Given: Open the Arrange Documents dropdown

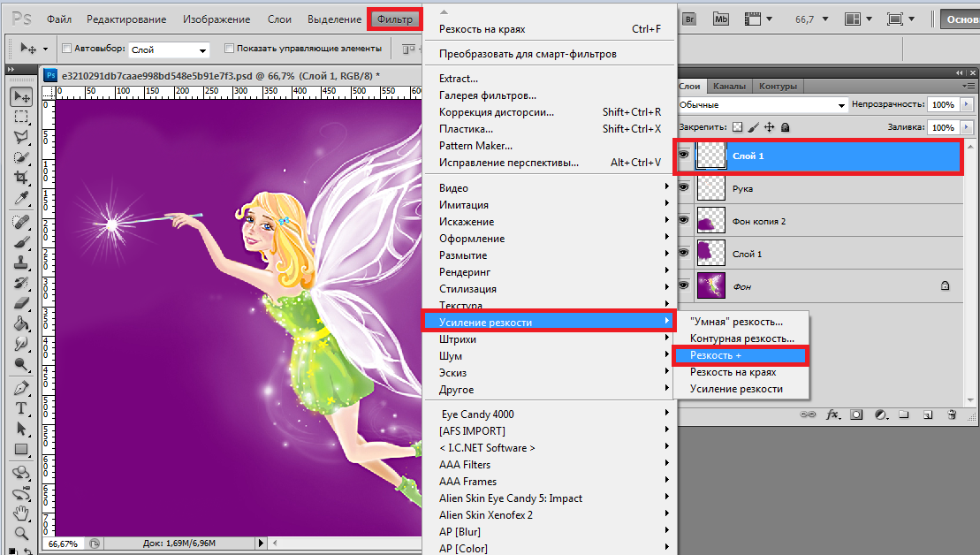Looking at the screenshot, I should 858,19.
